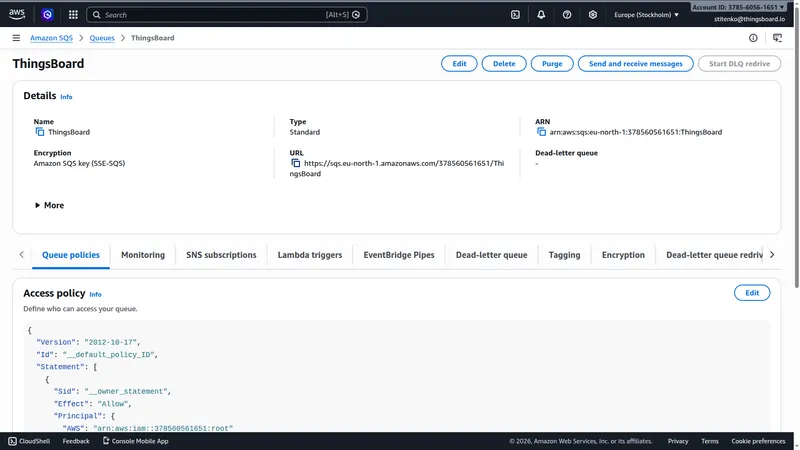Click the "Version": "2012-10-17" line
800x450 pixels.
[x=88, y=342]
